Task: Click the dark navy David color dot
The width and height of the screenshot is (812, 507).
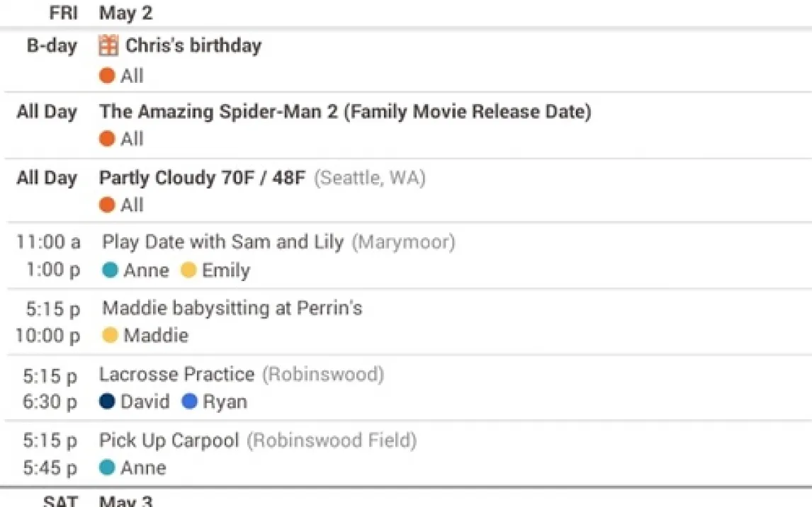Action: pos(107,402)
